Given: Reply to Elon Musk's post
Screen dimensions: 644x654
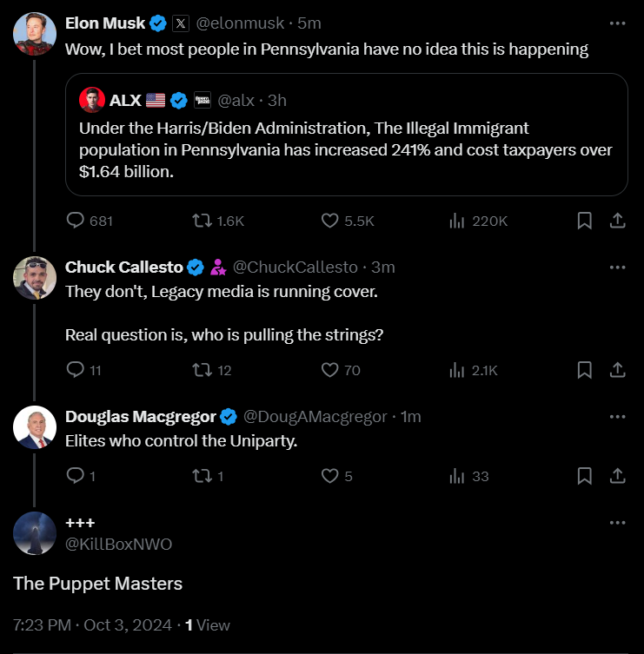Looking at the screenshot, I should click(x=76, y=221).
